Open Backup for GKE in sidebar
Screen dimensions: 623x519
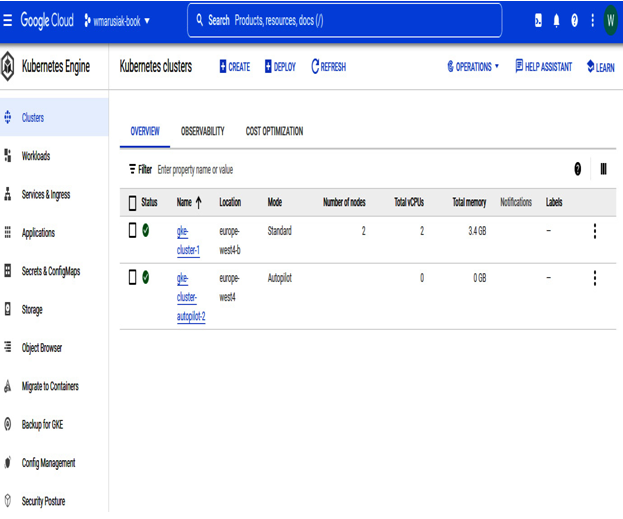54,424
